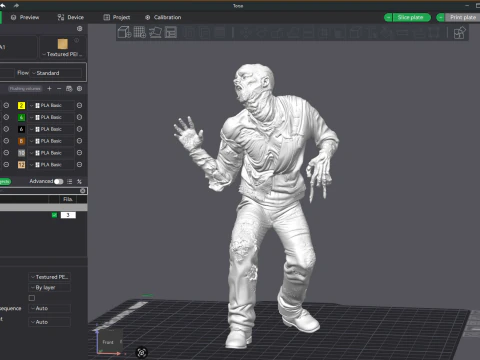Open the Textured PE plate dropdown at bottom
Screen dimensions: 480x360
coord(49,277)
